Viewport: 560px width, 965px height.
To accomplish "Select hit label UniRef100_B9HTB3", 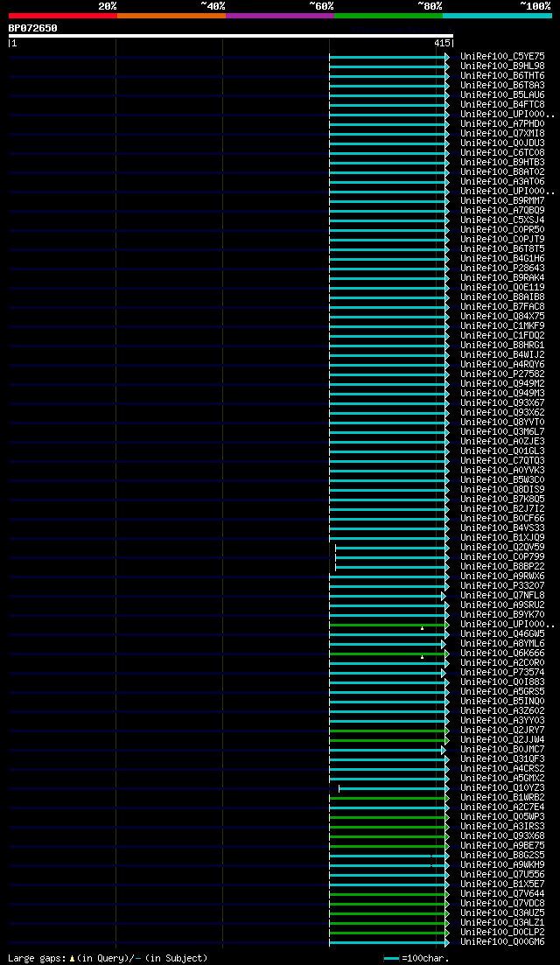I will coord(502,162).
